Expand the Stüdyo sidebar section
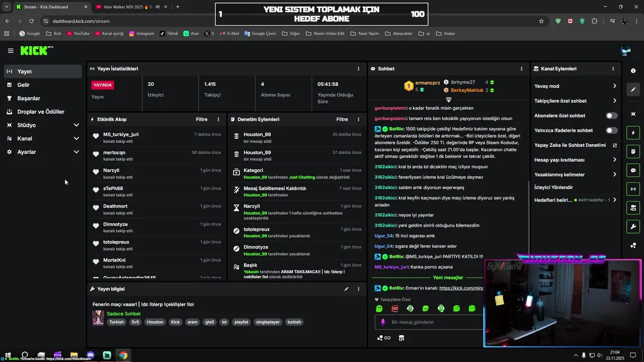The width and height of the screenshot is (644, 362). pos(43,125)
